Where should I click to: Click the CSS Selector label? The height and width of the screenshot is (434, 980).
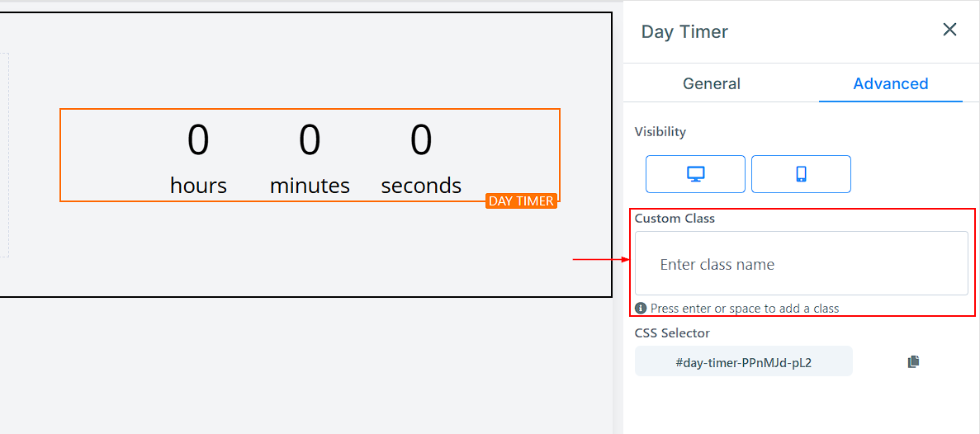tap(672, 333)
